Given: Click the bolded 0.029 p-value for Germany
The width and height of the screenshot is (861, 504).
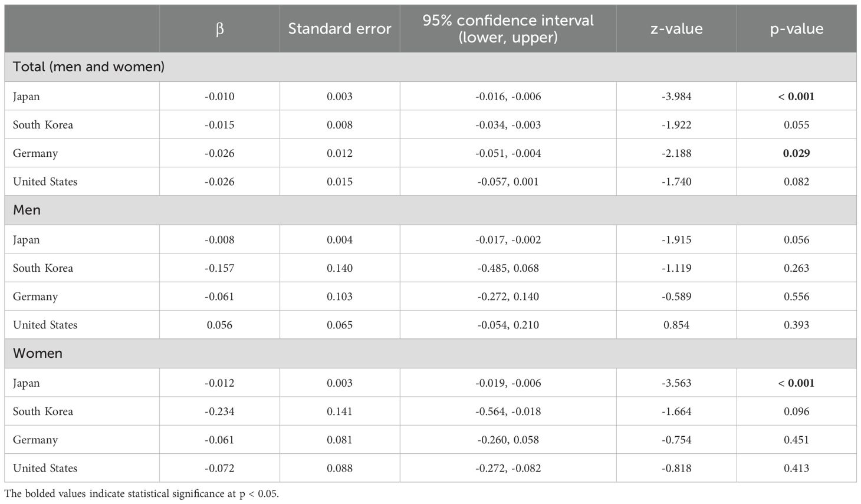Looking at the screenshot, I should pos(796,153).
